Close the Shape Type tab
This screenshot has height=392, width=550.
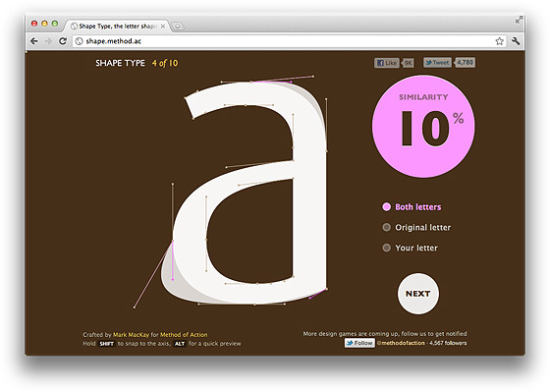163,26
